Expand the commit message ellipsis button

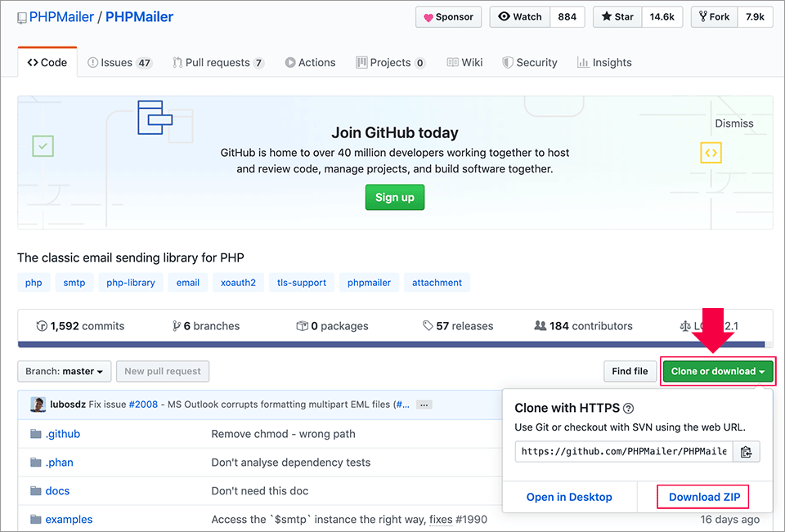click(x=424, y=405)
